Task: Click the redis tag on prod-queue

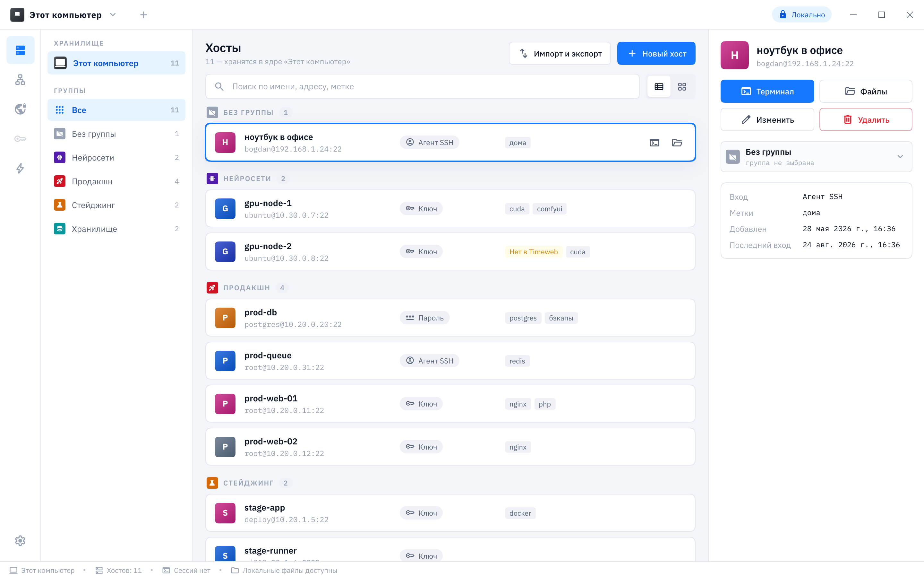Action: pos(517,361)
